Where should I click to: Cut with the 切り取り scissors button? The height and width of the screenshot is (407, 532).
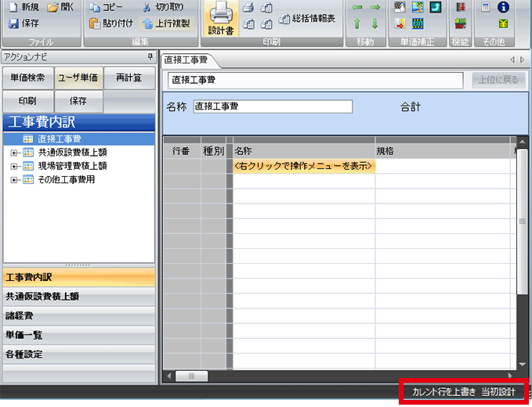point(163,7)
